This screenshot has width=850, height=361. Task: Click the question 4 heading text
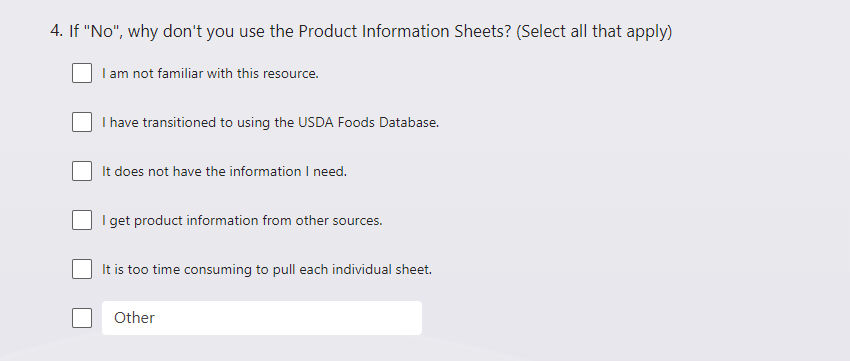pos(361,31)
